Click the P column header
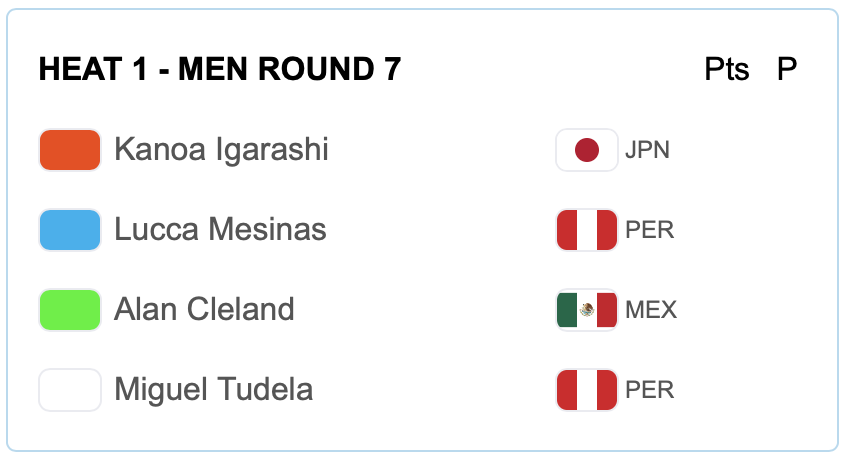846x460 pixels. (787, 70)
